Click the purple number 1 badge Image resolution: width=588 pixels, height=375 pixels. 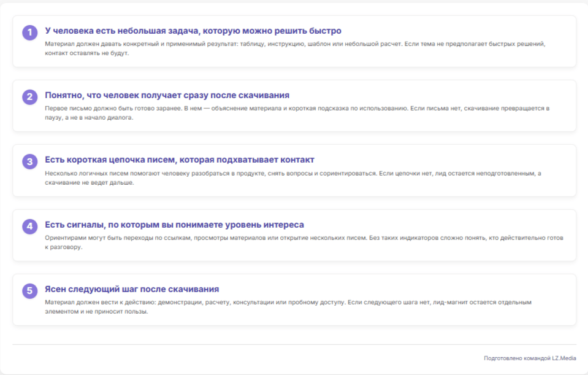29,33
